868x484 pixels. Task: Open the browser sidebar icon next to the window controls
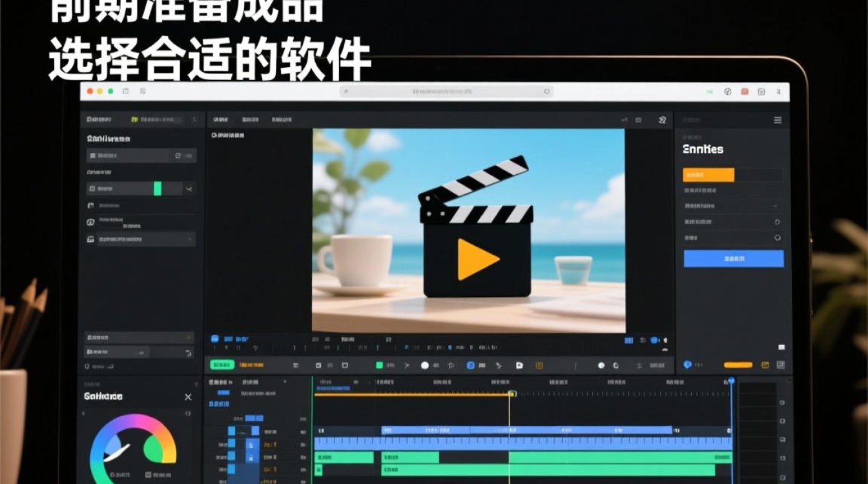click(x=126, y=92)
